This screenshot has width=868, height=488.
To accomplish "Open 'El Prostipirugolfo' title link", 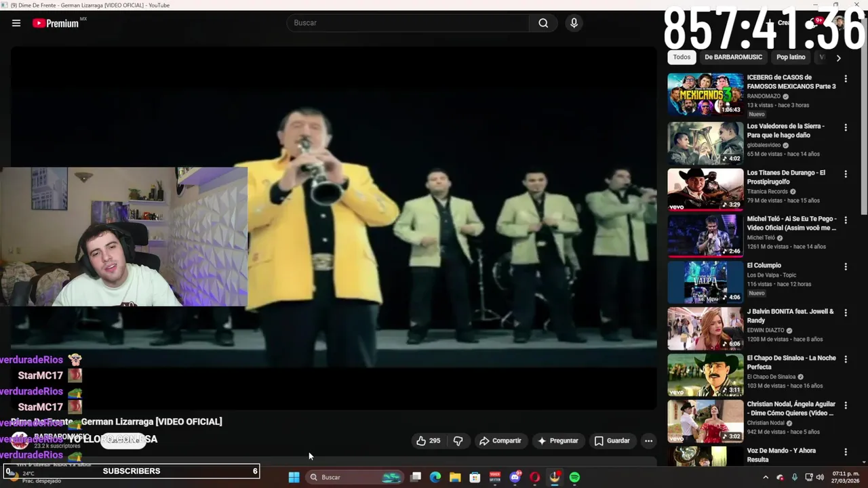I will tap(786, 177).
